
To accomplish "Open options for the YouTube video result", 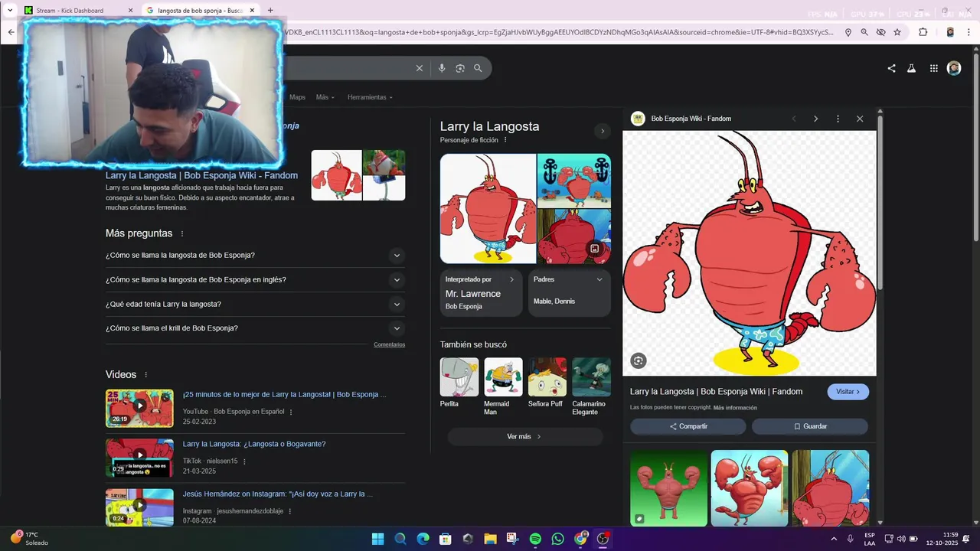I will click(x=291, y=412).
